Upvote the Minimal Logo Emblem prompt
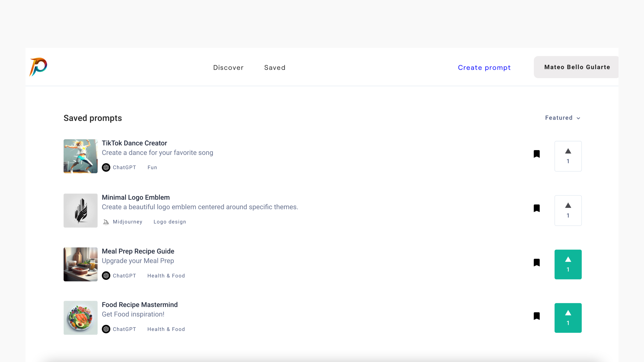This screenshot has width=644, height=362. pyautogui.click(x=568, y=210)
